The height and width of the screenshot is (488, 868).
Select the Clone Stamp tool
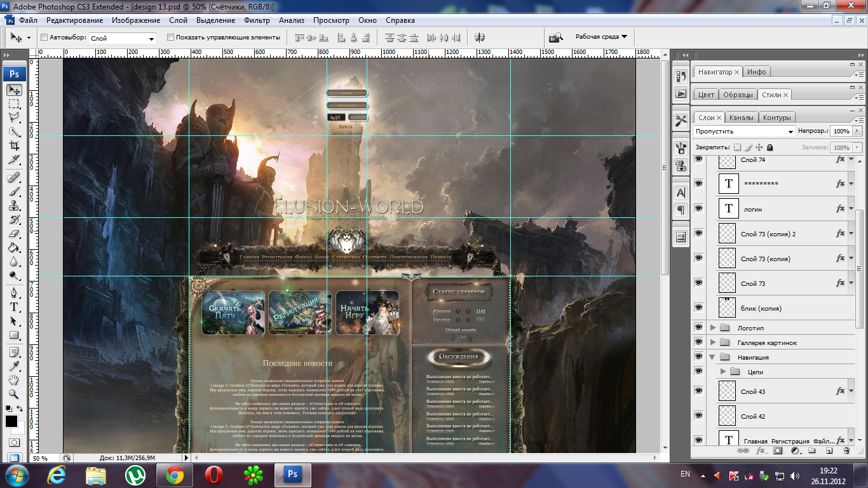click(14, 205)
